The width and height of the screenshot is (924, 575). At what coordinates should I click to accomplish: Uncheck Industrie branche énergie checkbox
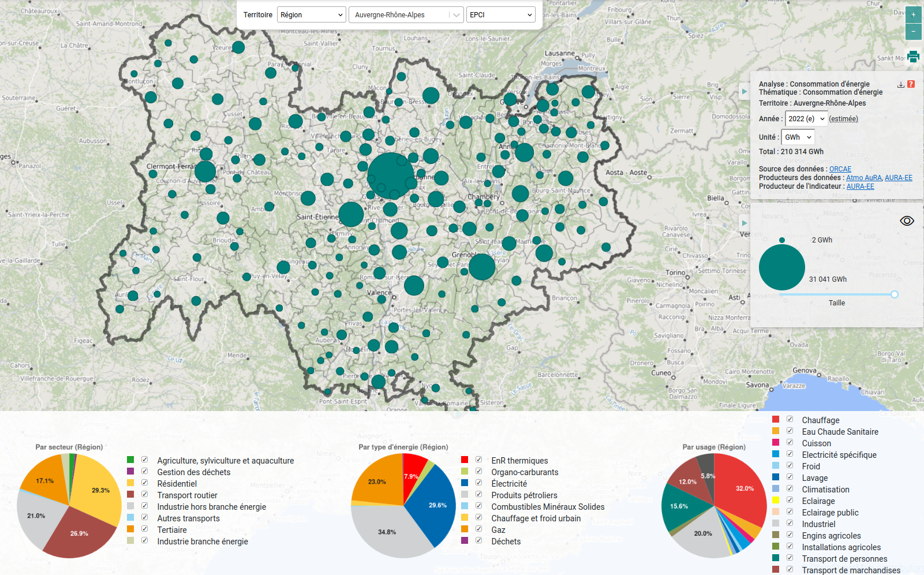click(144, 540)
